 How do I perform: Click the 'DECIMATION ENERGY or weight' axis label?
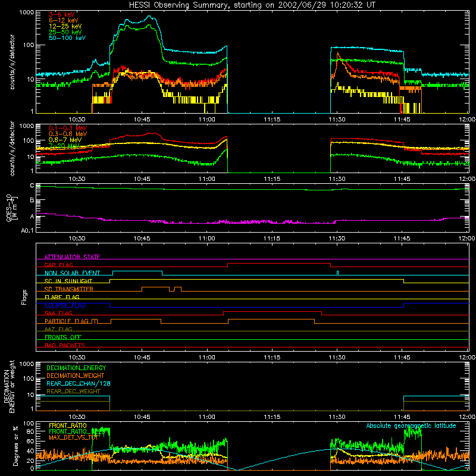pyautogui.click(x=9, y=386)
